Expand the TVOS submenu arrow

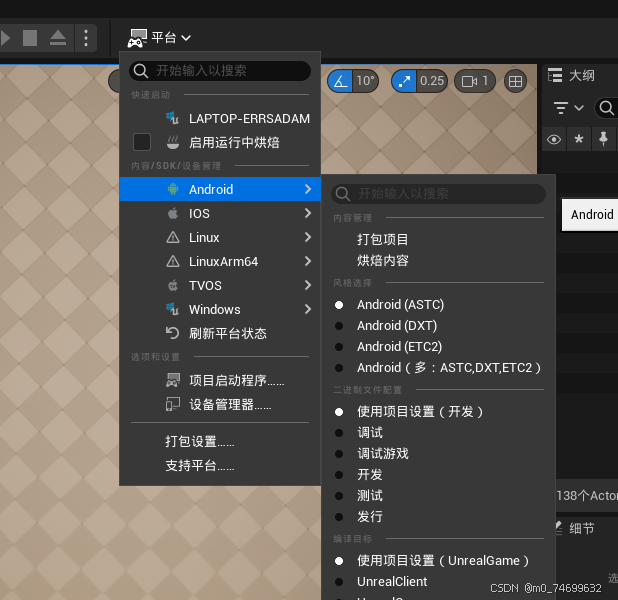point(308,285)
